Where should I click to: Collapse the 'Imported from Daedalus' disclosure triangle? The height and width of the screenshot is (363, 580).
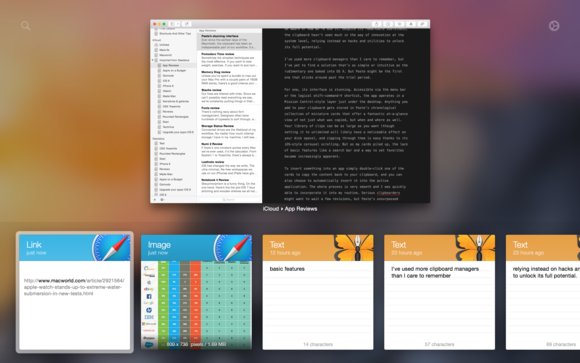click(153, 60)
